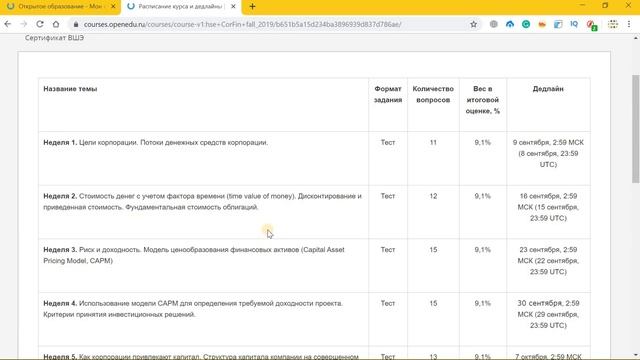Click question count 11 for week 1
Viewport: 640px width, 360px height.
433,142
